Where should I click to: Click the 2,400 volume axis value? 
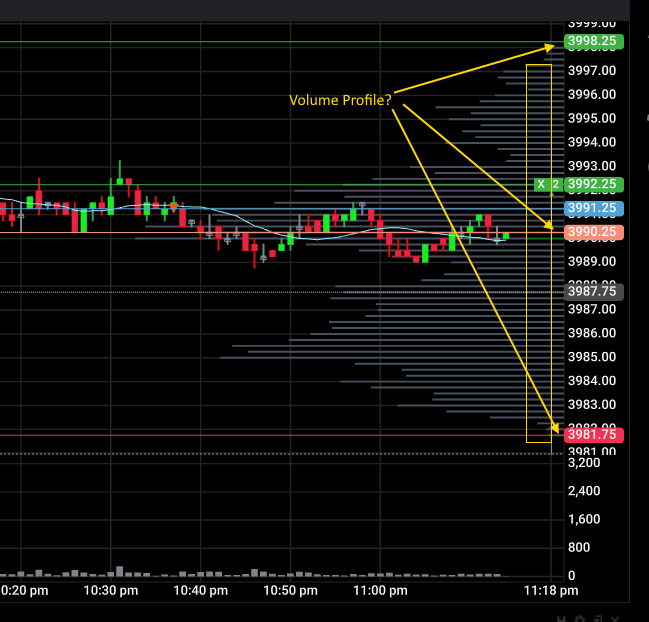click(584, 491)
